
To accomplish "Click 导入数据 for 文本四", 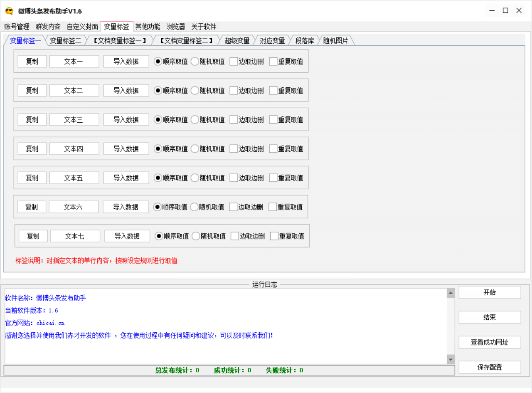I will click(x=126, y=148).
